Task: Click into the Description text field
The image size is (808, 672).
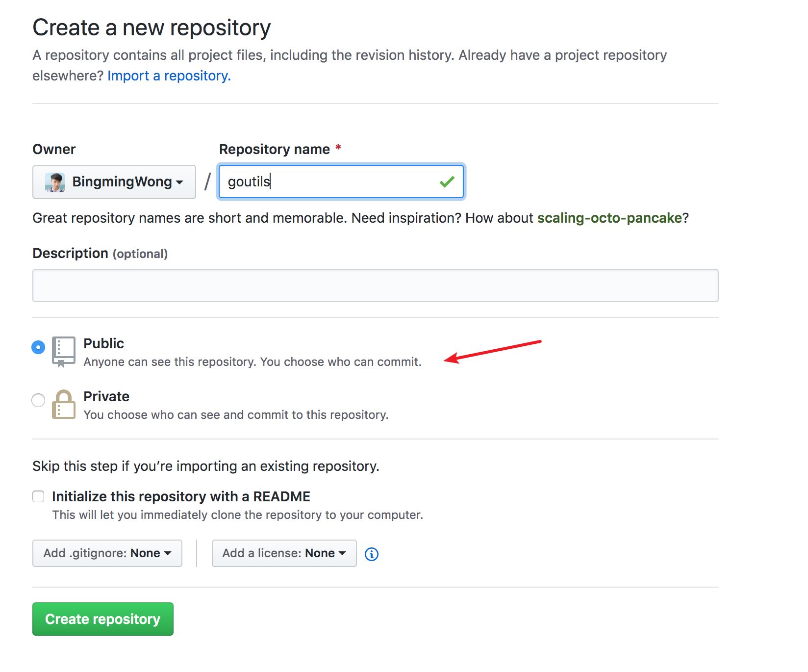Action: point(375,285)
